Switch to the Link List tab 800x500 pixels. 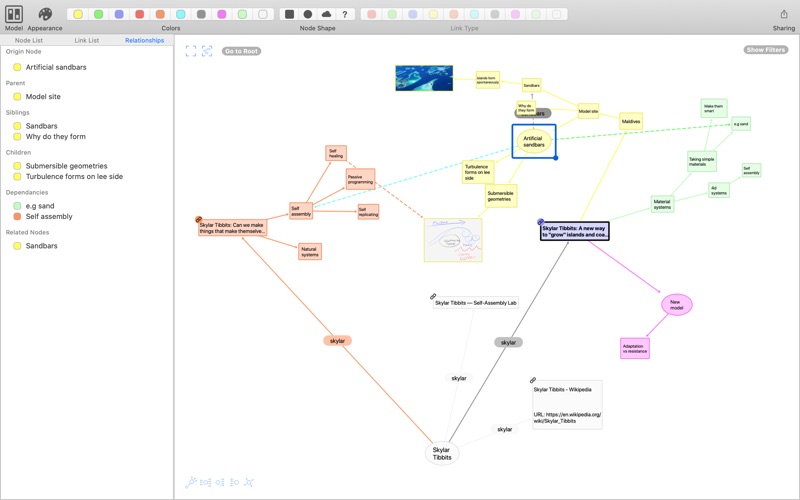click(87, 41)
